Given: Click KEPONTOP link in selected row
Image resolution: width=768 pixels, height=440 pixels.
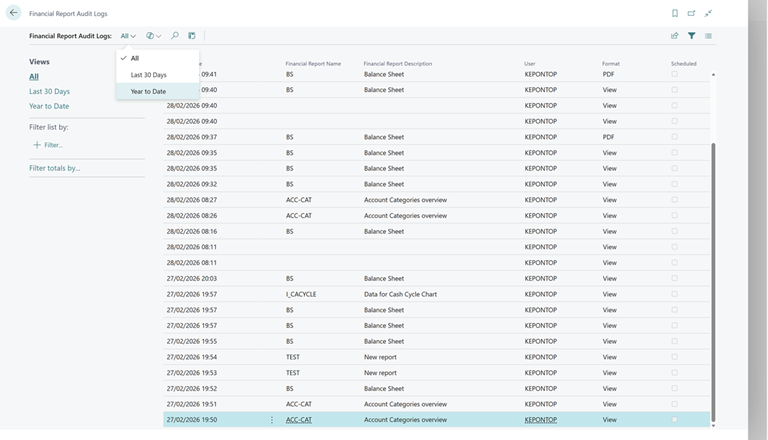Looking at the screenshot, I should [541, 420].
